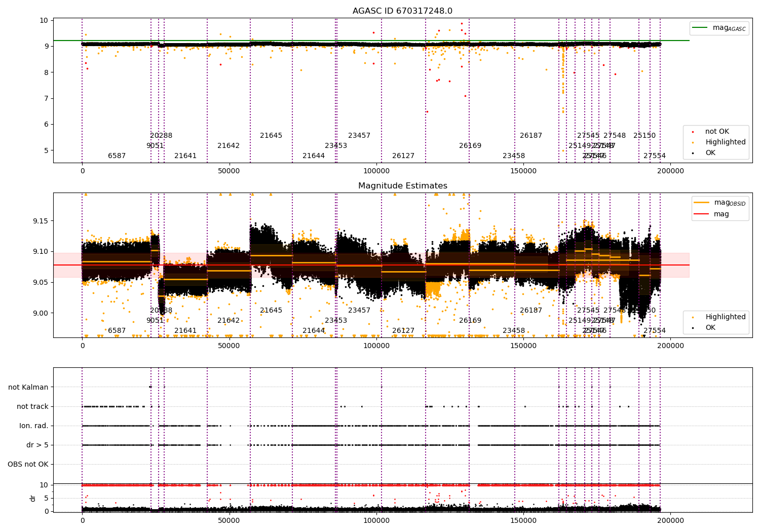The height and width of the screenshot is (532, 760).
Task: Click obsid label 25150 in top plot
Action: 644,136
